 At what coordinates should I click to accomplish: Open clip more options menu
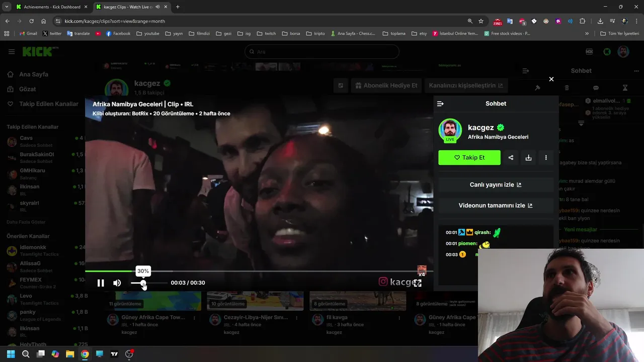546,157
